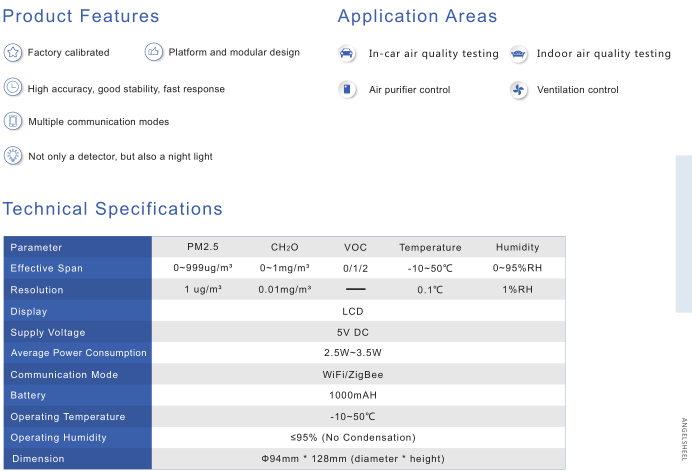Screen dimensions: 692x471
Task: Click the LCD display value
Action: (353, 311)
